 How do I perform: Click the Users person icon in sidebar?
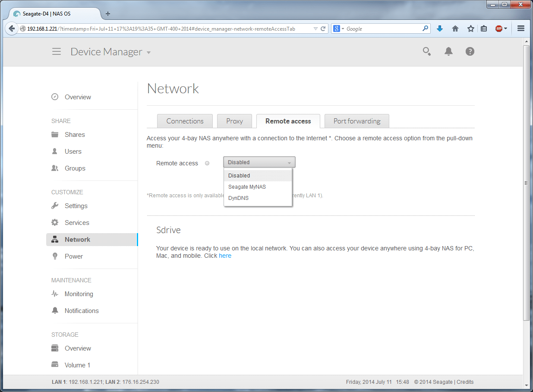(55, 151)
